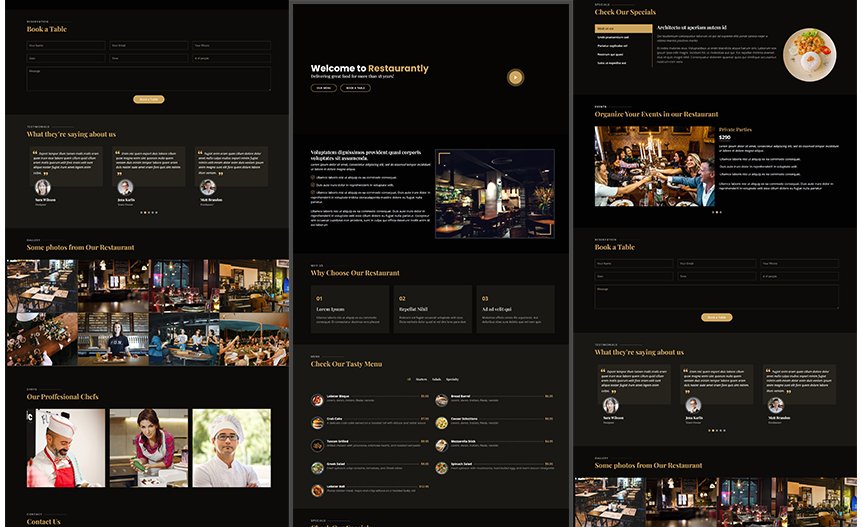Open first gallery photo in left panel
Screen dimensions: 862x527
42,286
